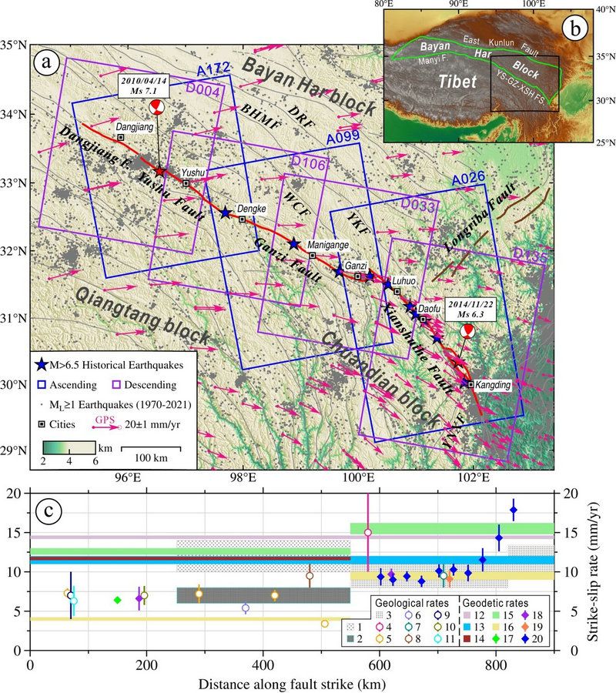The width and height of the screenshot is (616, 693).
Task: Click the focal mechanism beachball for 2014/11/22
Action: point(467,331)
